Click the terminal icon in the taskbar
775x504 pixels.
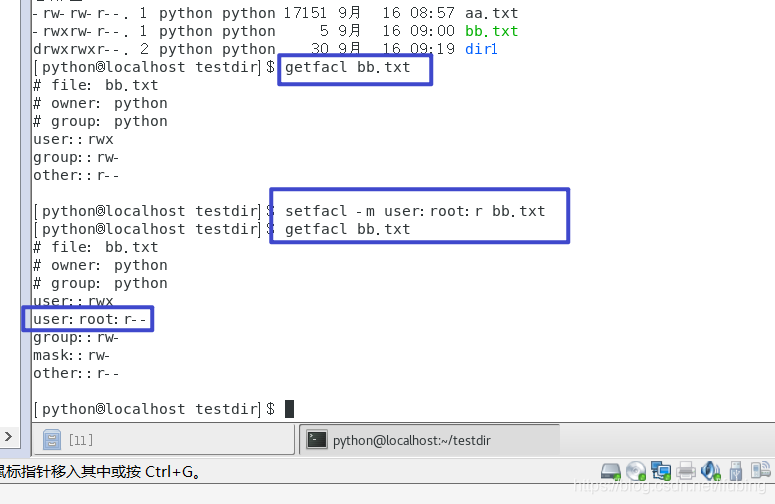316,439
